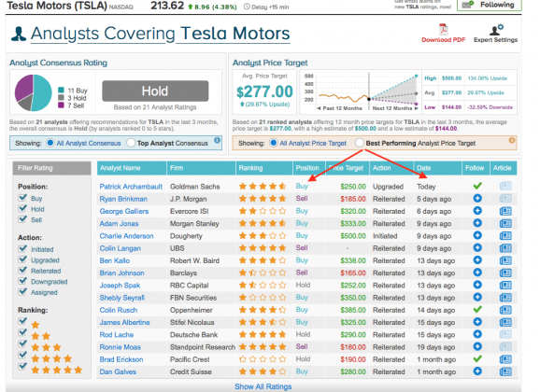Toggle the five-star ranking filter
Screen dimensions: 540x392
[x=22, y=366]
